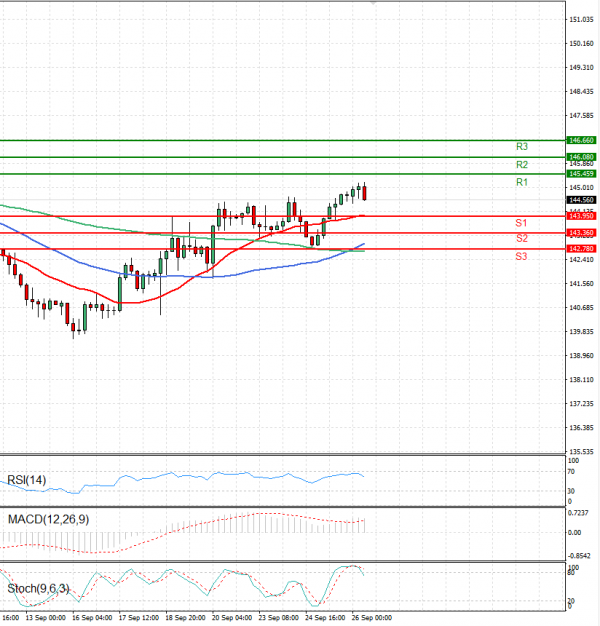Screen dimensions: 600x626
Task: Click the MACD(12,26,9) indicator label
Action: (x=48, y=519)
